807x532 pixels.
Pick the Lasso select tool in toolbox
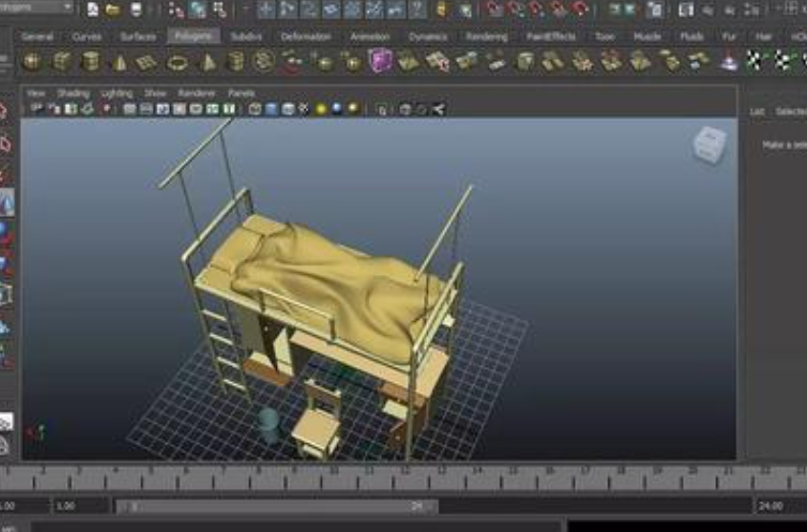[4, 144]
